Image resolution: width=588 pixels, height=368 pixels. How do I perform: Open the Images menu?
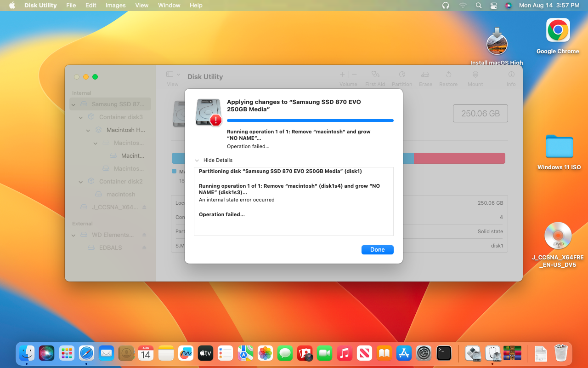[x=116, y=6]
